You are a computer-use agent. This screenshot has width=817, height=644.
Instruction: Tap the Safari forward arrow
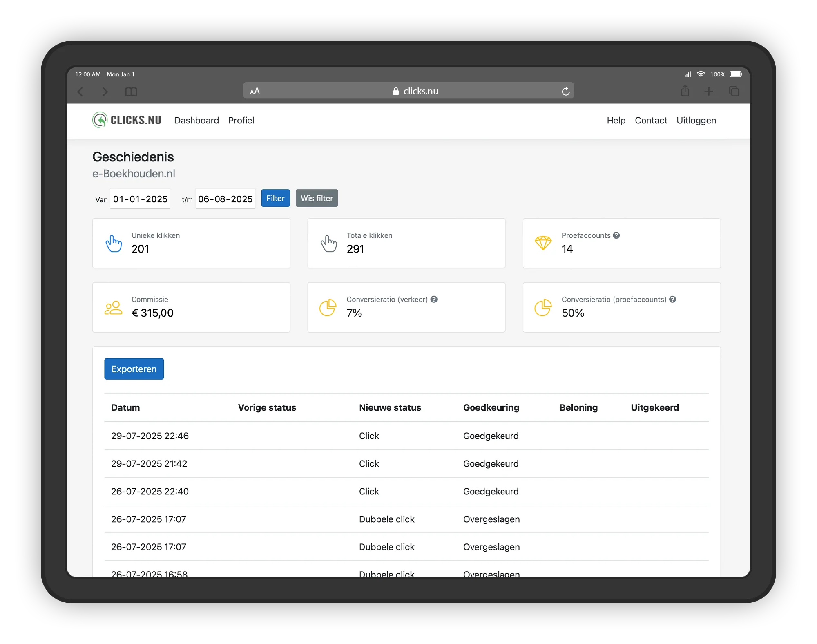pos(105,92)
